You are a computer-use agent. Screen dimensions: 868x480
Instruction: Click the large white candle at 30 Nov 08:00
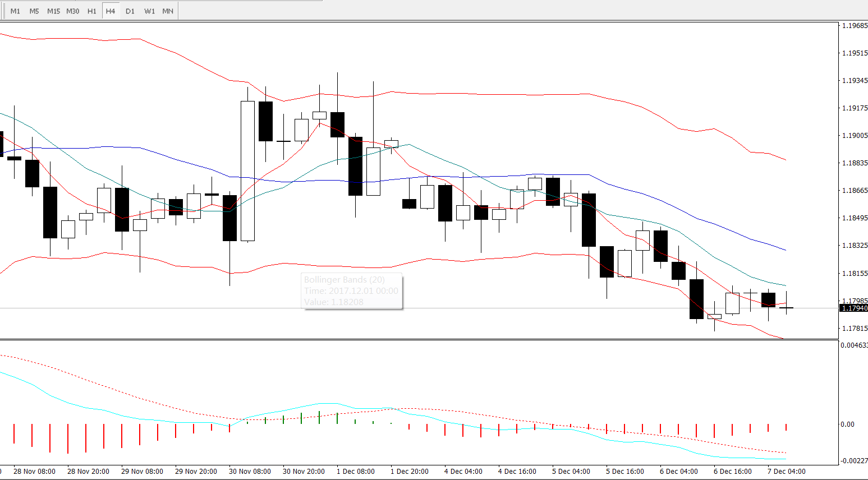pos(247,171)
